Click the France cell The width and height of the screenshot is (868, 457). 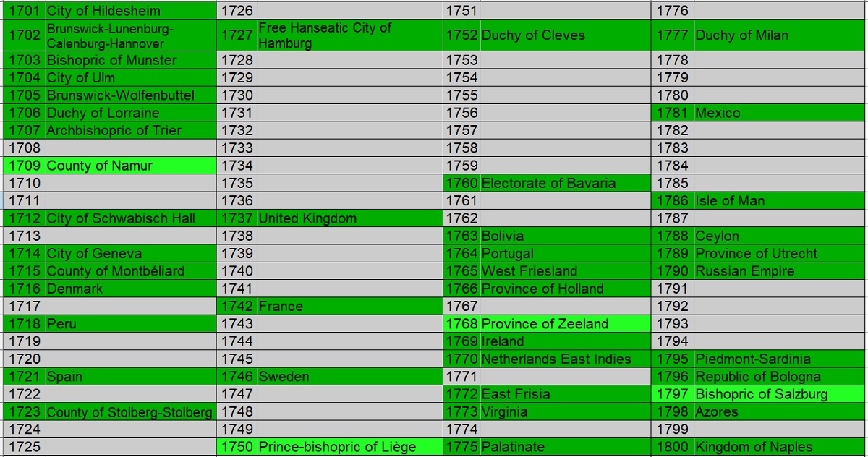point(349,306)
